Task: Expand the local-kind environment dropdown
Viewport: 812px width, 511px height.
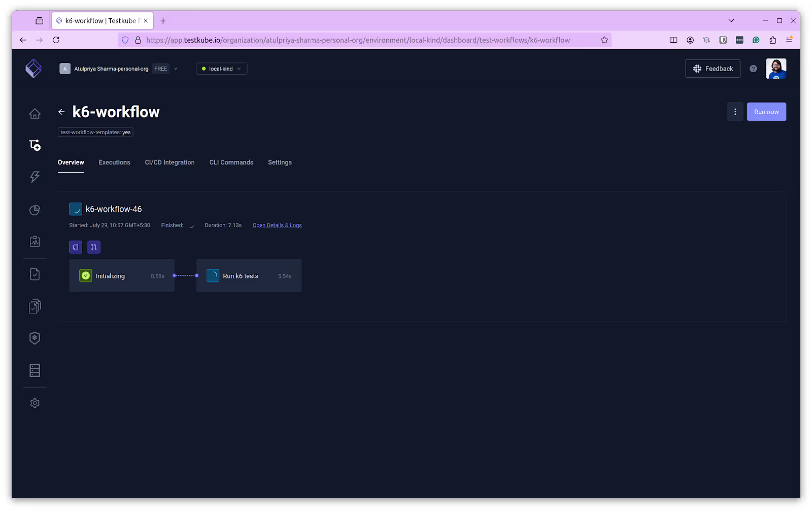Action: coord(222,69)
